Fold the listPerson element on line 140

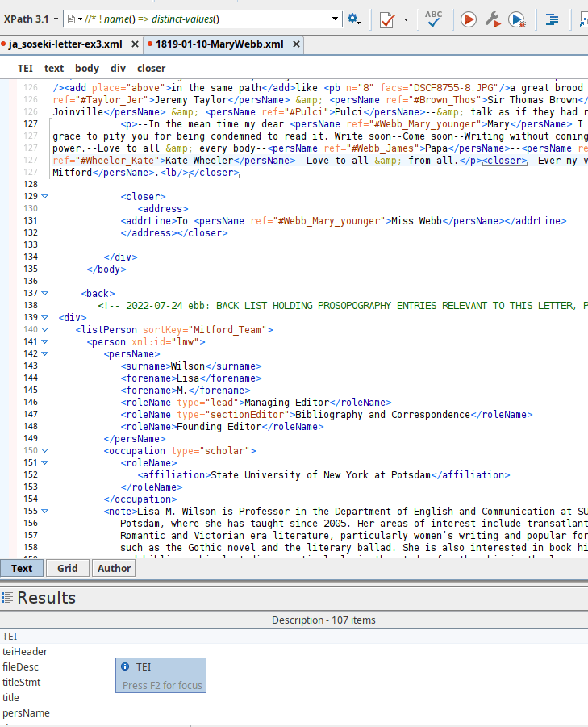pyautogui.click(x=45, y=330)
